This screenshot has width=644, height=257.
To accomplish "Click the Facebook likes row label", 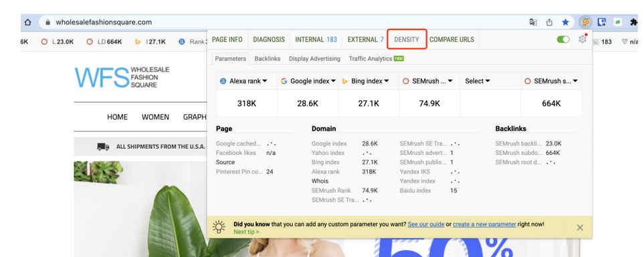I will point(236,153).
